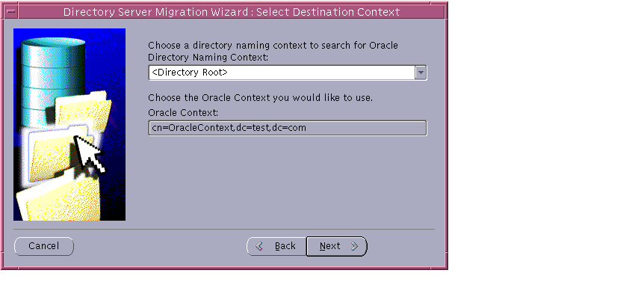The image size is (644, 291).
Task: Click the double-chevron icon beside Back
Action: click(259, 246)
